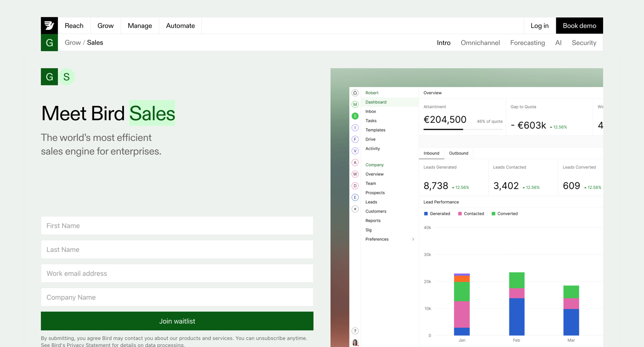644x347 pixels.
Task: Switch to the Omnichannel section tab
Action: (480, 43)
